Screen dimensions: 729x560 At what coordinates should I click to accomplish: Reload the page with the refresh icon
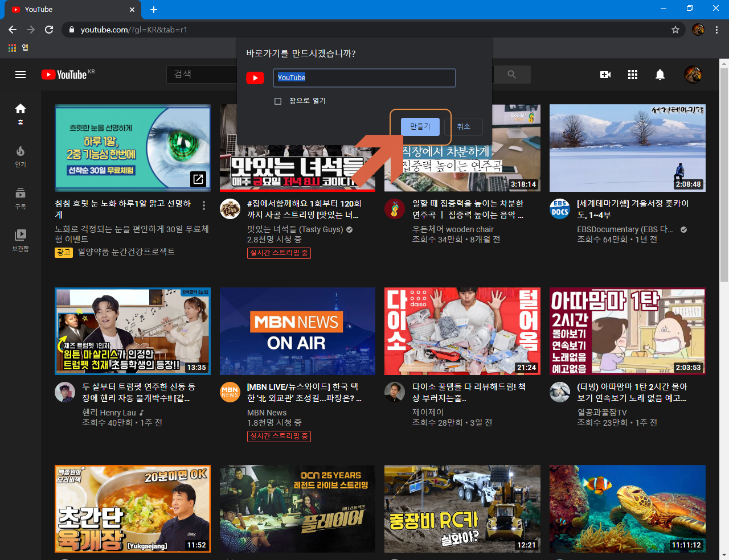[49, 30]
